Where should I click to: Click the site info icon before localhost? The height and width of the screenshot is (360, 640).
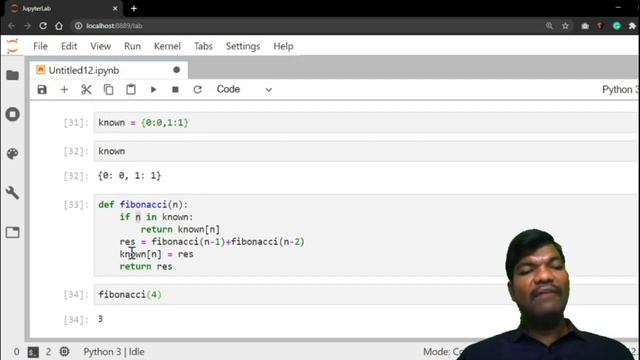click(x=78, y=26)
